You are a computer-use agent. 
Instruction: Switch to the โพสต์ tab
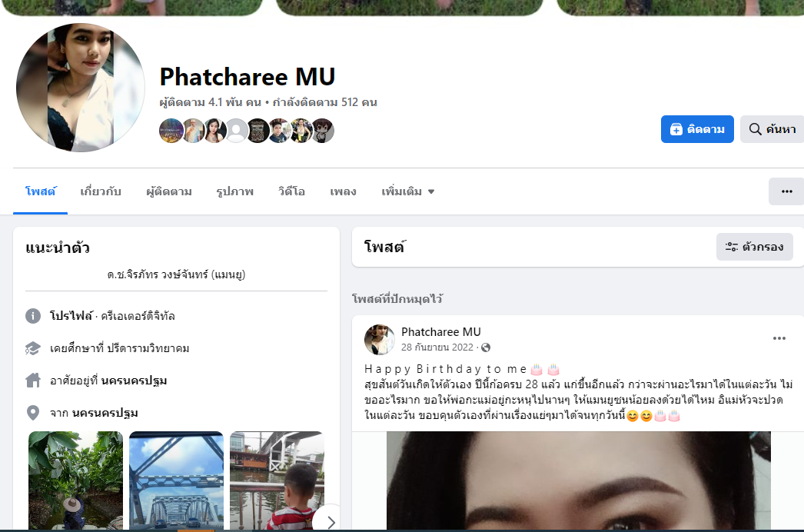click(41, 191)
